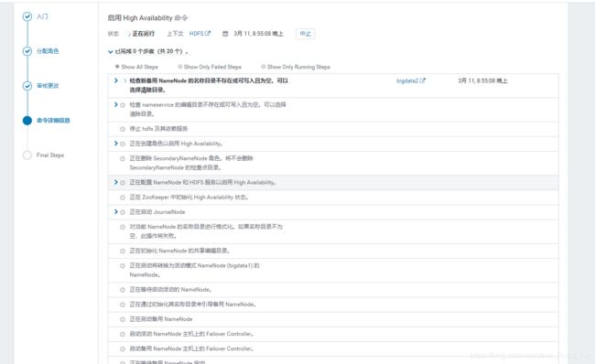Click the 启动备用 NameNode 主机上的 Failover Controller text
Image resolution: width=595 pixels, height=364 pixels.
[x=191, y=348]
